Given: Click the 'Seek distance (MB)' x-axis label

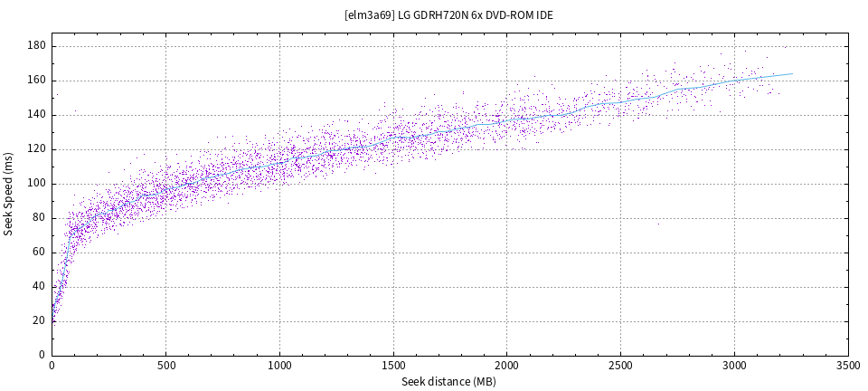Looking at the screenshot, I should (448, 382).
